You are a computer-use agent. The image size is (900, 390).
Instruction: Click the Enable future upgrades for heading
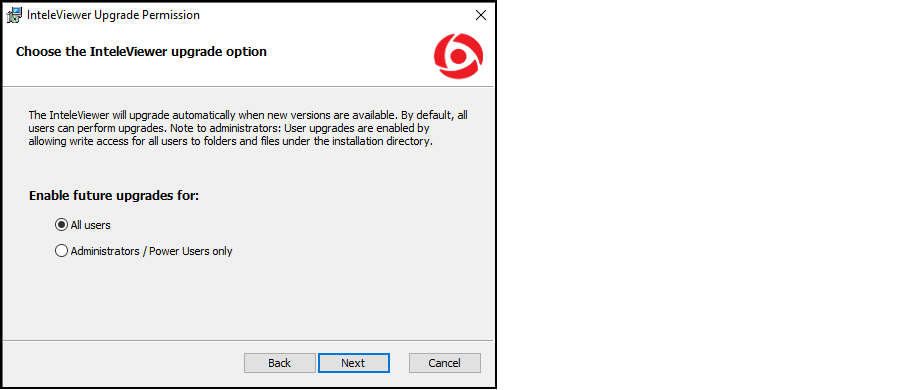point(114,195)
